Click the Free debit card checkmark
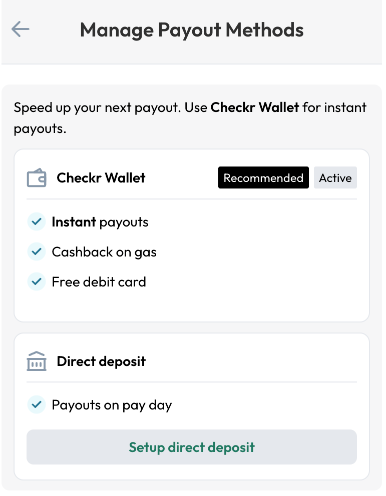 36,282
